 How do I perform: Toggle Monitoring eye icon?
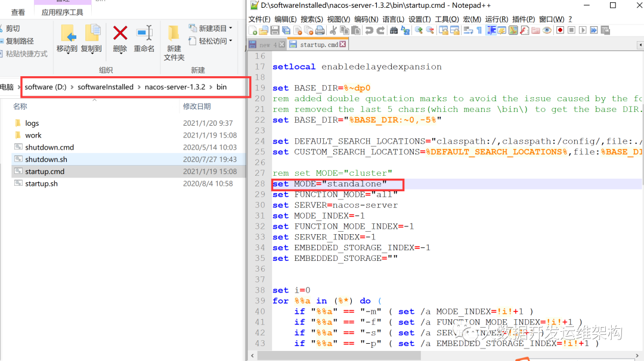pyautogui.click(x=547, y=30)
